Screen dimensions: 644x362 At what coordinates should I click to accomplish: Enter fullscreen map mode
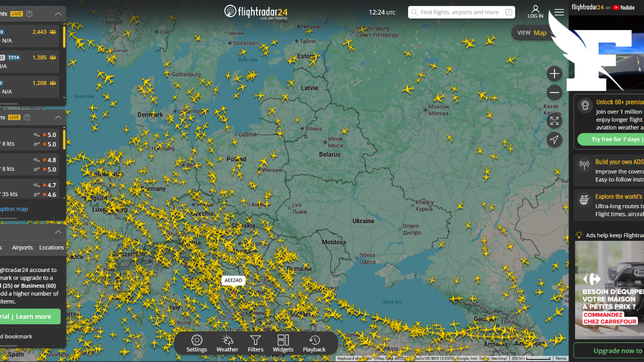click(x=554, y=121)
